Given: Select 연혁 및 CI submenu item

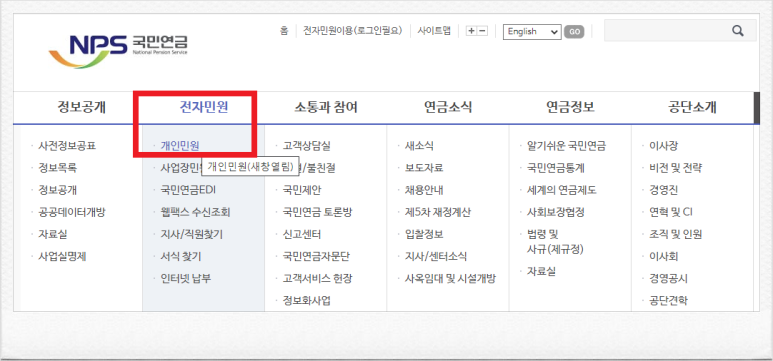Looking at the screenshot, I should [x=671, y=213].
